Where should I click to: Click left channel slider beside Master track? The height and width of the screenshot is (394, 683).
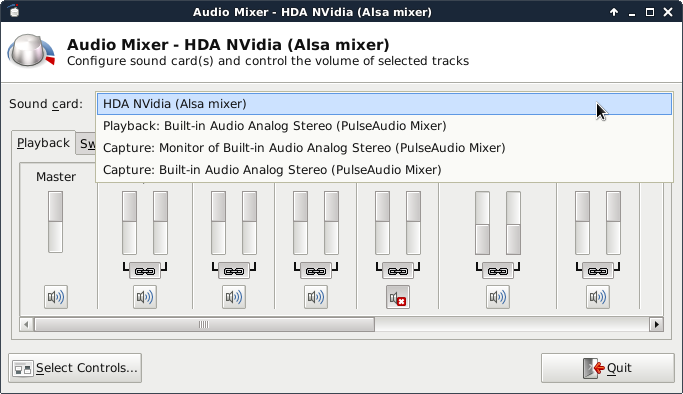(x=129, y=223)
